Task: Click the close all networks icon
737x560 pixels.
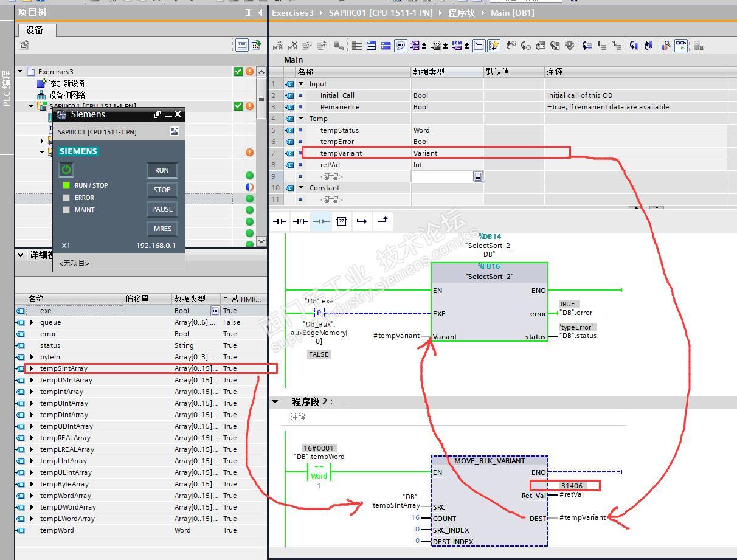Action: [386, 46]
